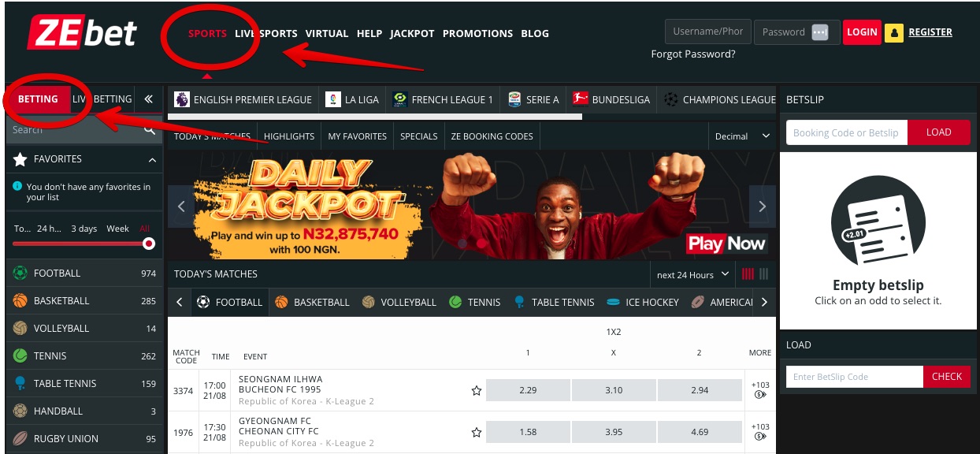Go to next banner slide arrow

pyautogui.click(x=762, y=207)
